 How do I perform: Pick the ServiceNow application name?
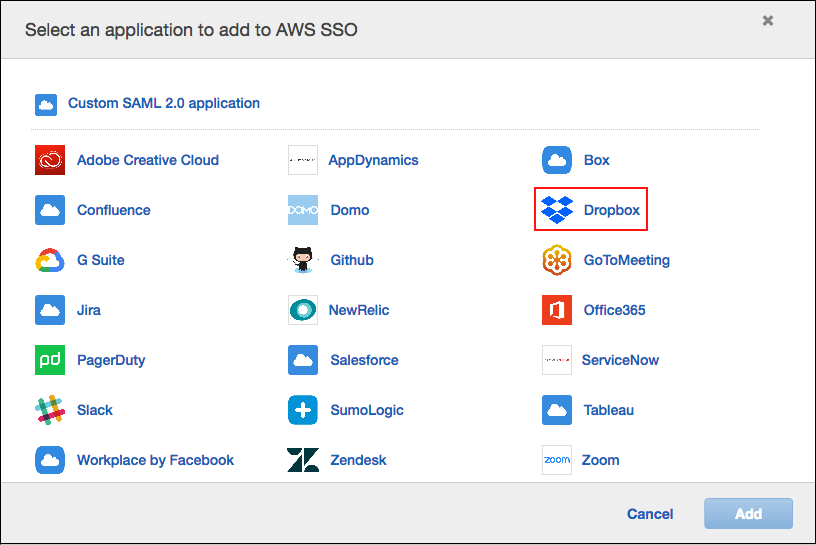click(x=620, y=360)
